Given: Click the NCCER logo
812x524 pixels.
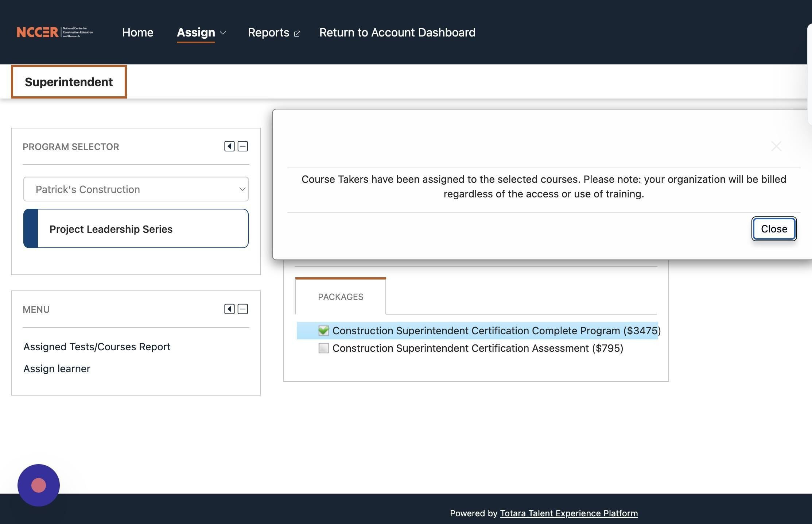Looking at the screenshot, I should (x=55, y=32).
